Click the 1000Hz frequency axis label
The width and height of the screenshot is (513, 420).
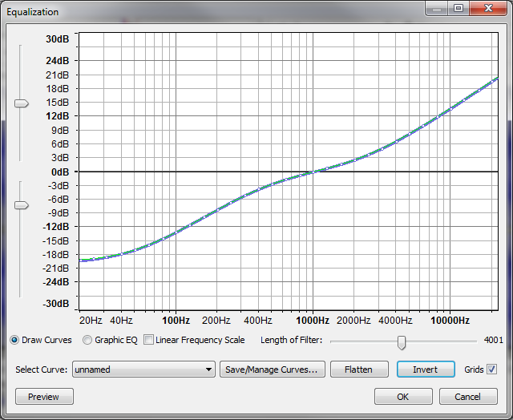313,321
